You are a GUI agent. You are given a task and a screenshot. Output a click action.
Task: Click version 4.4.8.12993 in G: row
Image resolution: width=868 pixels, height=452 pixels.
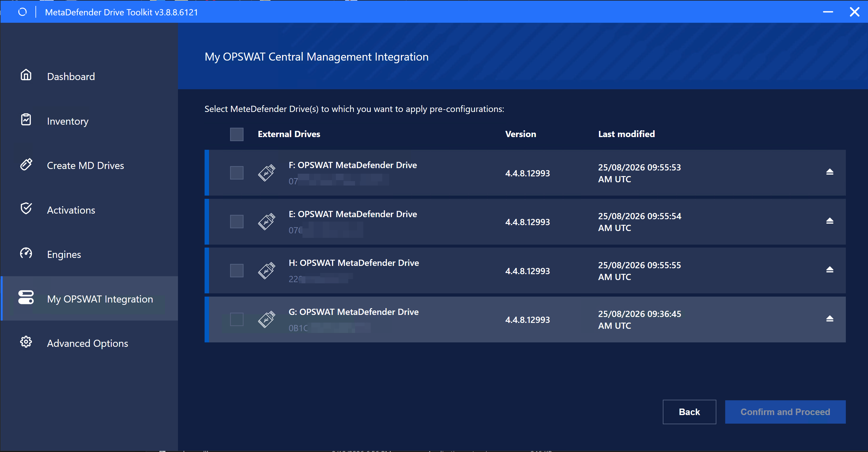tap(527, 320)
